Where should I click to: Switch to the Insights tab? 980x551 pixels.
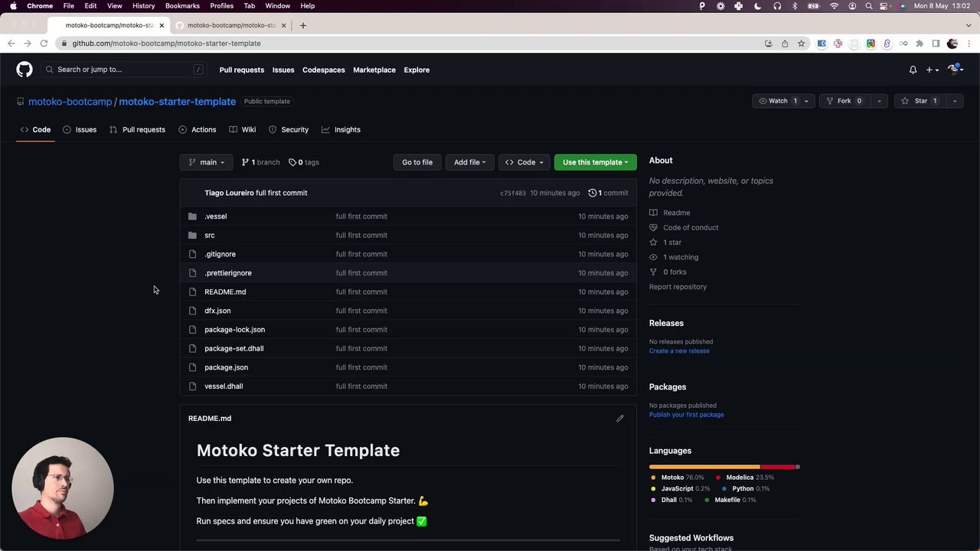click(x=341, y=130)
